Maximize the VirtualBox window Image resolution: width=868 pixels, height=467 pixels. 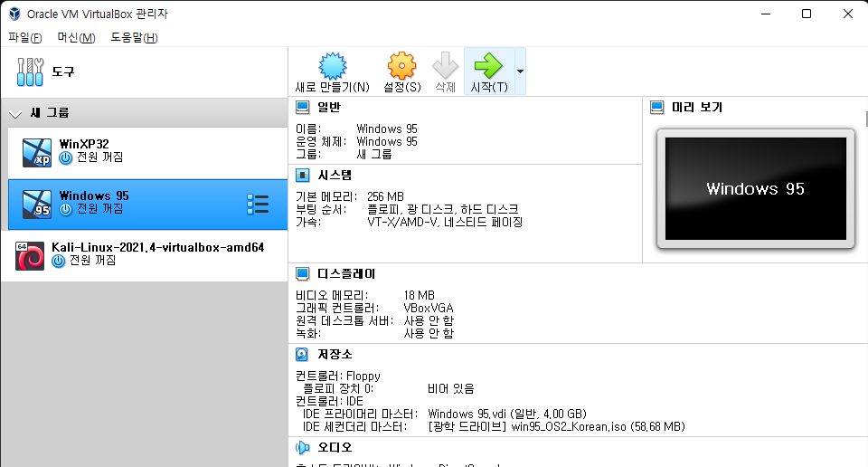click(x=807, y=14)
